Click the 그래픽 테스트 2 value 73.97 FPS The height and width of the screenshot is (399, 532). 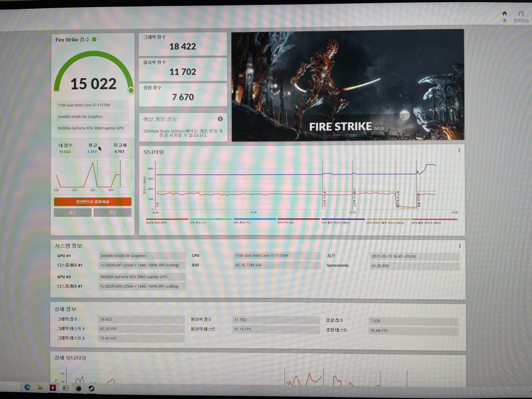pos(141,338)
